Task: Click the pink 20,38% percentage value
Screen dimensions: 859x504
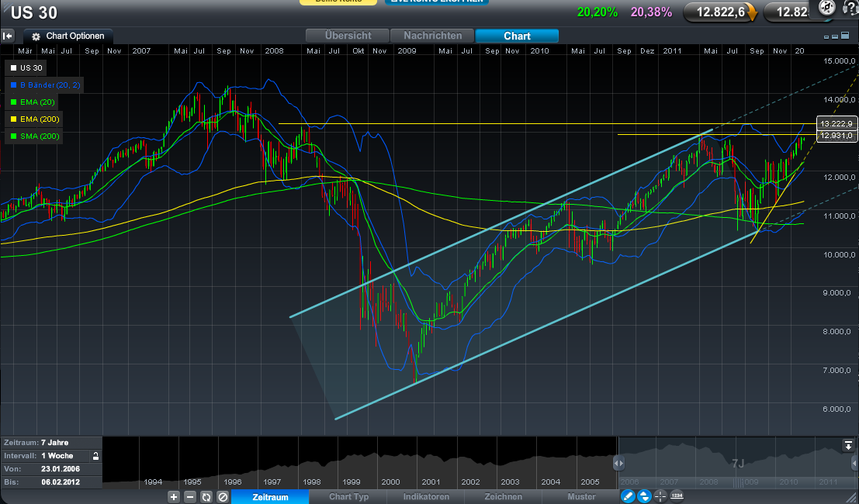Action: 651,12
